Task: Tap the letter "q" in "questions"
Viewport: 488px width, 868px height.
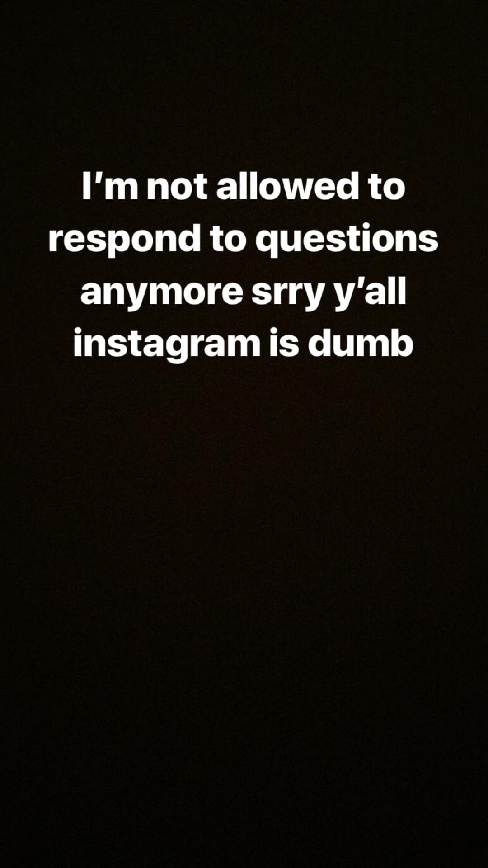Action: pyautogui.click(x=267, y=244)
